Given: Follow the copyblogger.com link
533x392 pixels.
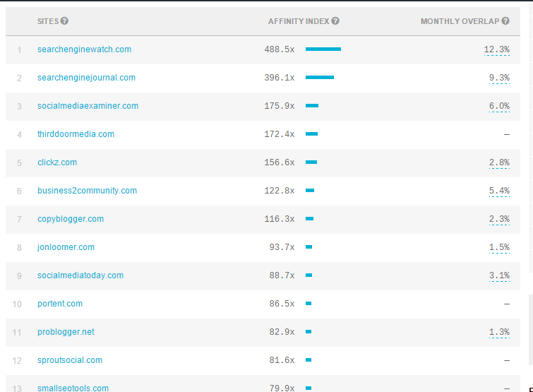Looking at the screenshot, I should 71,219.
